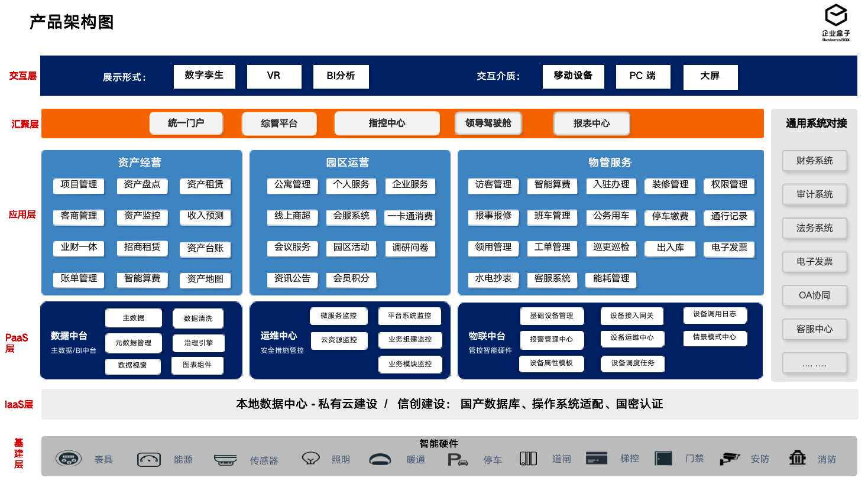Select the energy gauge icon beside 能源

[x=149, y=459]
